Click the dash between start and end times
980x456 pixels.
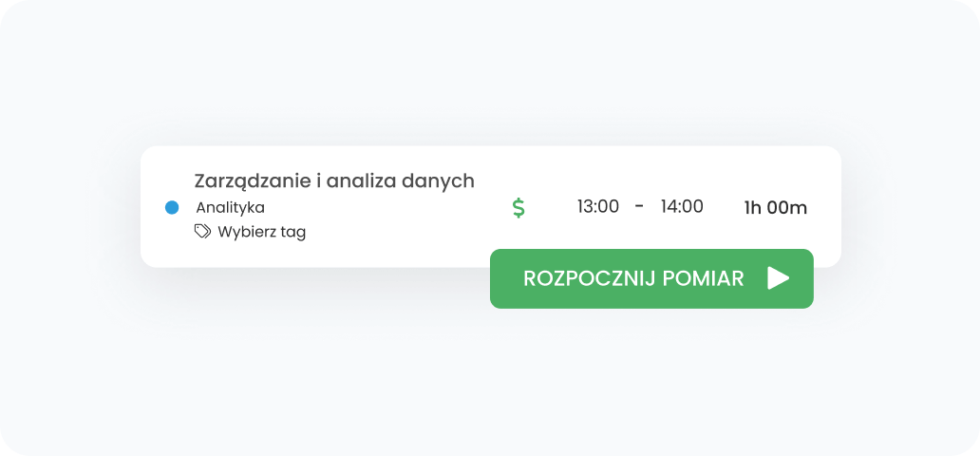(639, 206)
